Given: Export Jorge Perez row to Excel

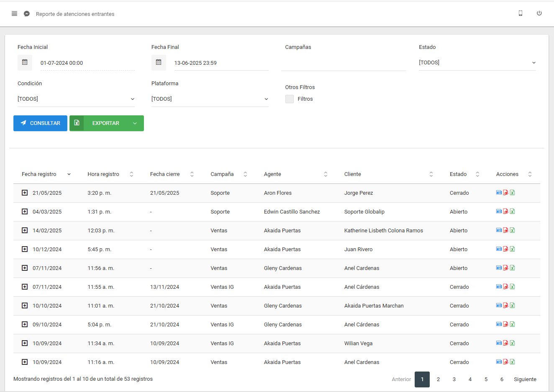Looking at the screenshot, I should [512, 193].
